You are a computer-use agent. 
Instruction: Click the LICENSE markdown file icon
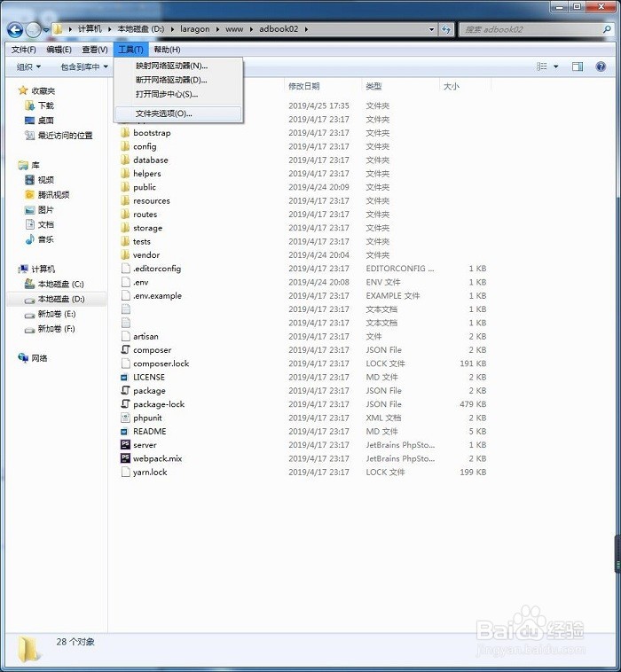pos(125,377)
